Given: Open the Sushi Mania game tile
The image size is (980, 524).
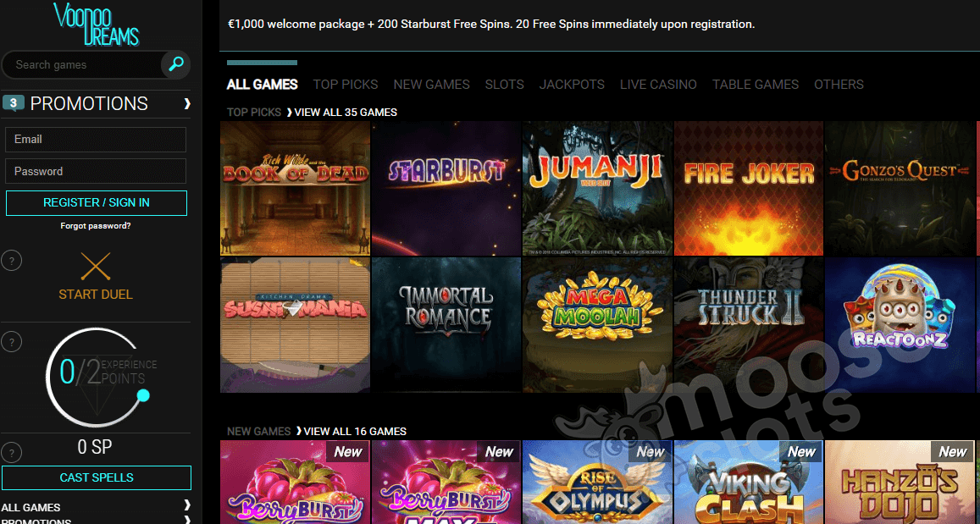Looking at the screenshot, I should tap(295, 325).
